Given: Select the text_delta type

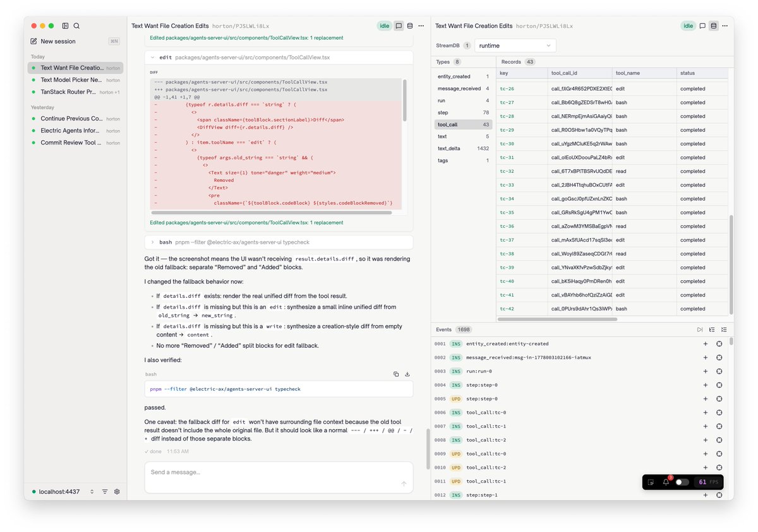Looking at the screenshot, I should coord(464,148).
